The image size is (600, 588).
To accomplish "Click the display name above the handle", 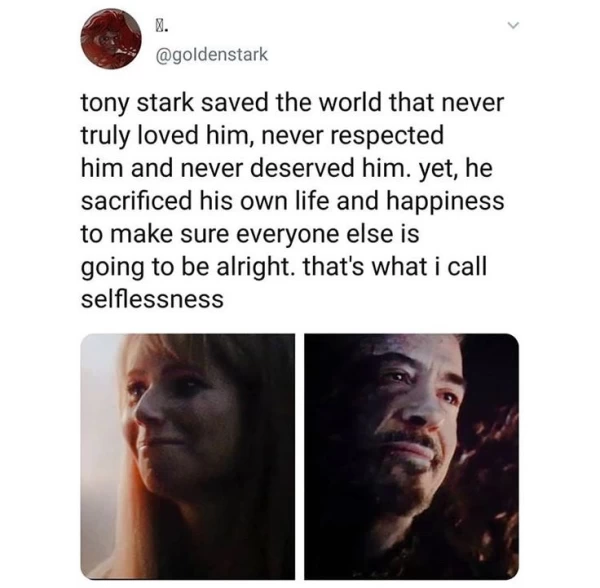I will coord(161,21).
